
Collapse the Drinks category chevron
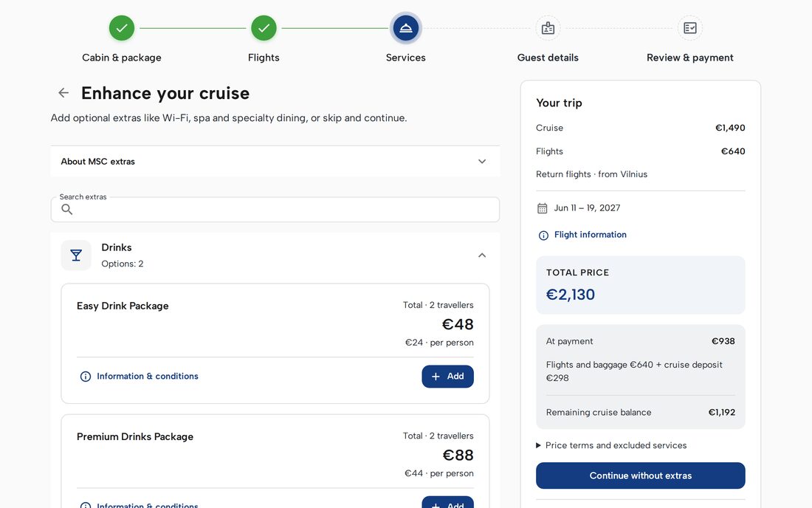[481, 255]
